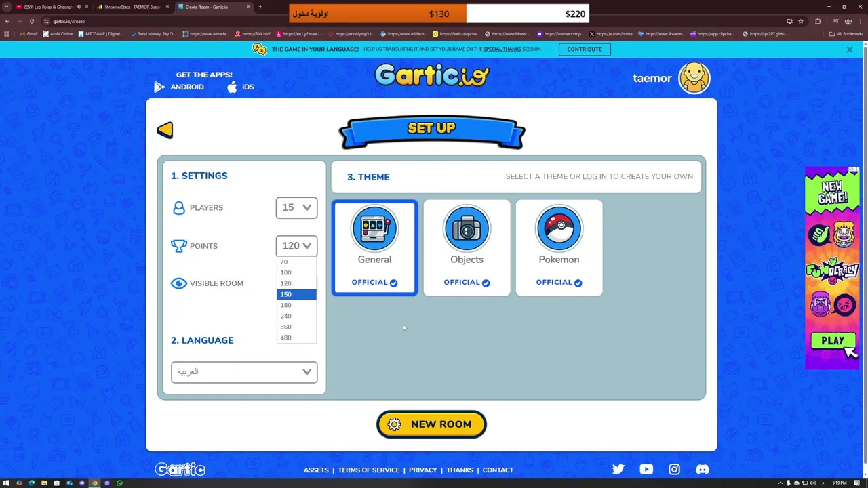Choose 100 points option

(x=296, y=272)
